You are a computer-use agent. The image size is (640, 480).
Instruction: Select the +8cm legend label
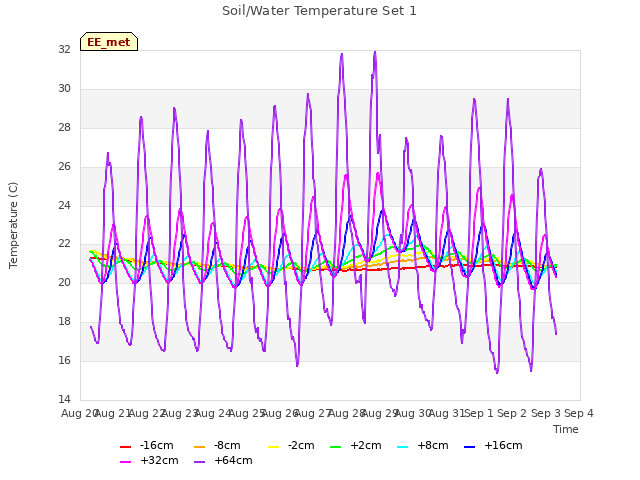point(433,445)
